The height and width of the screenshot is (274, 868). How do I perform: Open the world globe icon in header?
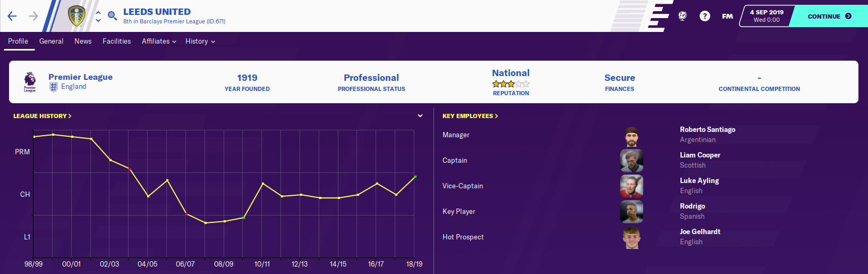(683, 16)
